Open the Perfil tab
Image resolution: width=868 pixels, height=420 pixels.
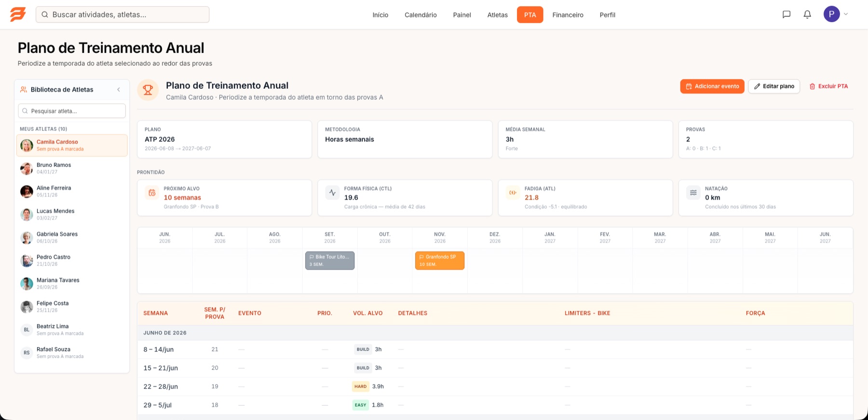(x=607, y=15)
